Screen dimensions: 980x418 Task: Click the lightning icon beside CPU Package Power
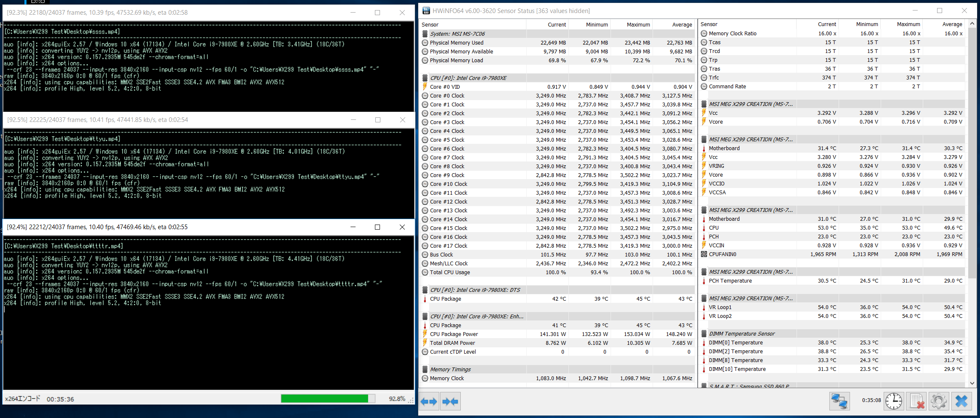(425, 334)
